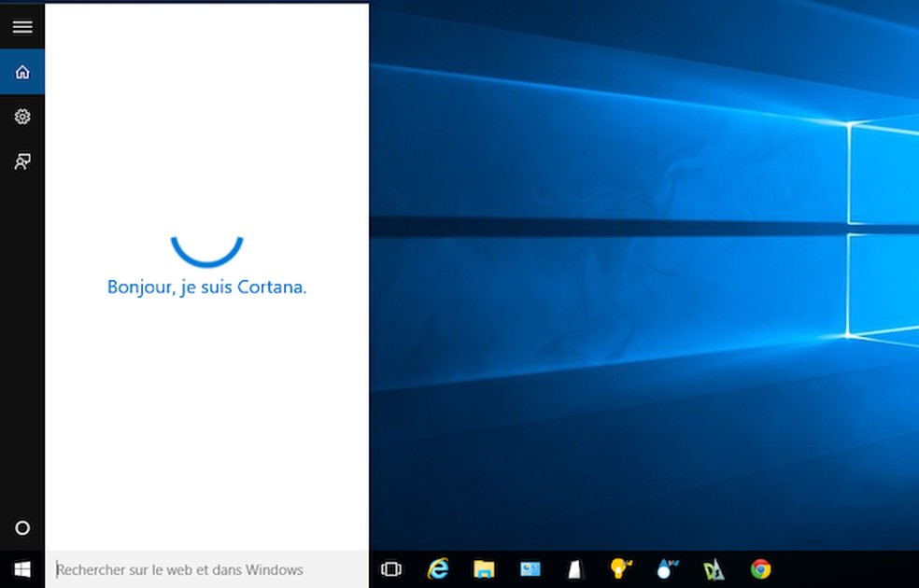Send feedback via Cortana's feedback icon
Viewport: 919px width, 588px height.
[22, 161]
